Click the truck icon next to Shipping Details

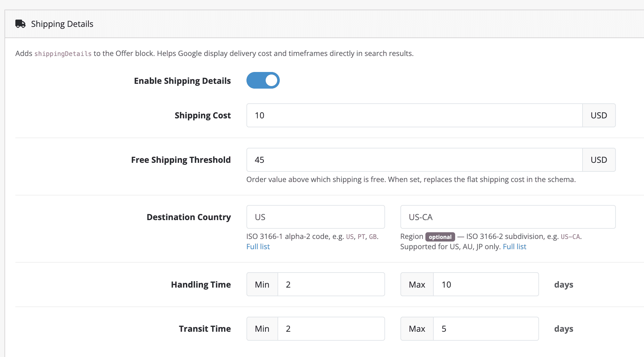point(20,24)
